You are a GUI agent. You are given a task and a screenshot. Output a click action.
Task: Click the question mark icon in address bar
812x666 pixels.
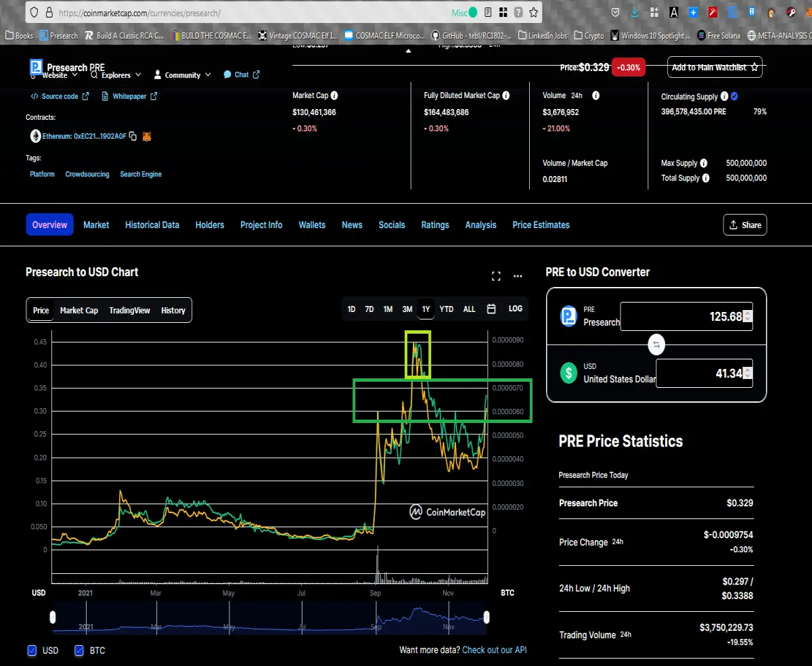pyautogui.click(x=518, y=12)
